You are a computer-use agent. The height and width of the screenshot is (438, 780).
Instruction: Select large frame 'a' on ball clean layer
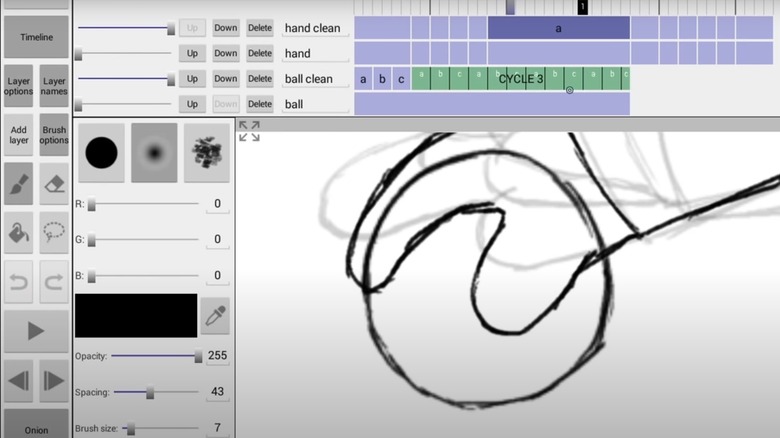(363, 79)
